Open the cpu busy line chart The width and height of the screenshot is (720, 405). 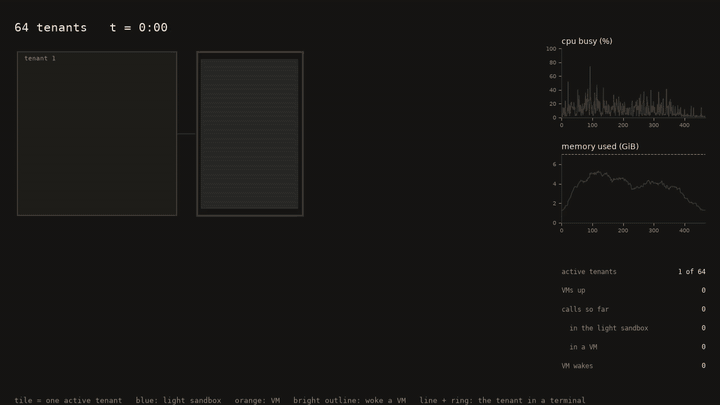tap(633, 83)
